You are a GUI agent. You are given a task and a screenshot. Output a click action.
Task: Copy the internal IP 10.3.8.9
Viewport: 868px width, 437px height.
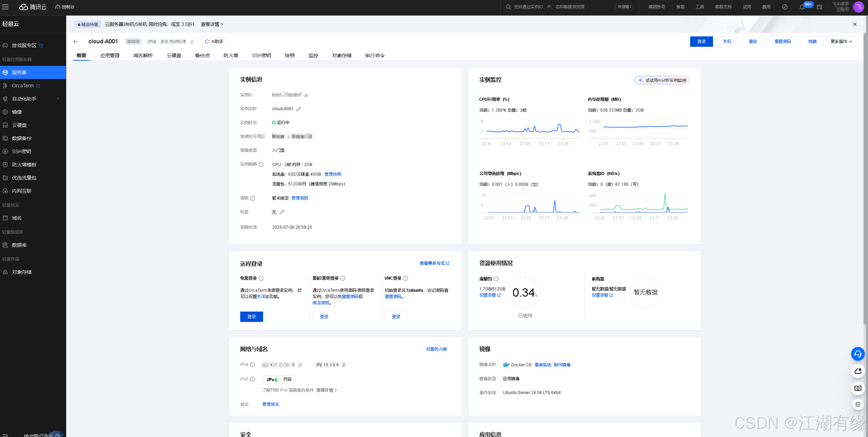coord(344,365)
